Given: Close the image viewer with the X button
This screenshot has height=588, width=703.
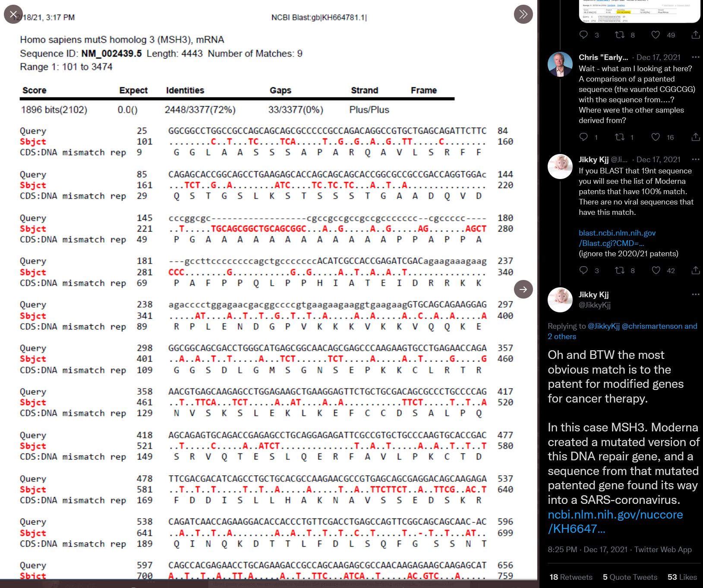Looking at the screenshot, I should 13,14.
